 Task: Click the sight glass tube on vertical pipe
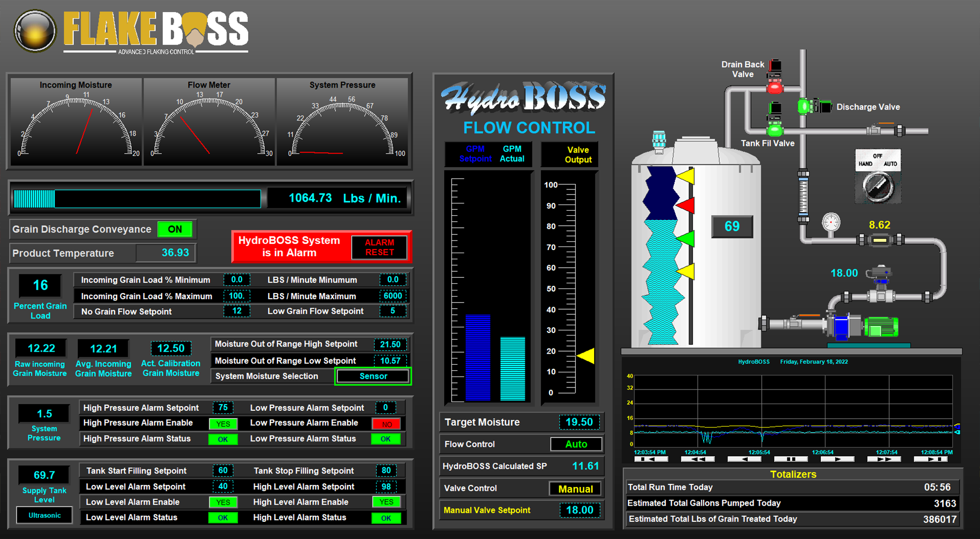pyautogui.click(x=803, y=196)
